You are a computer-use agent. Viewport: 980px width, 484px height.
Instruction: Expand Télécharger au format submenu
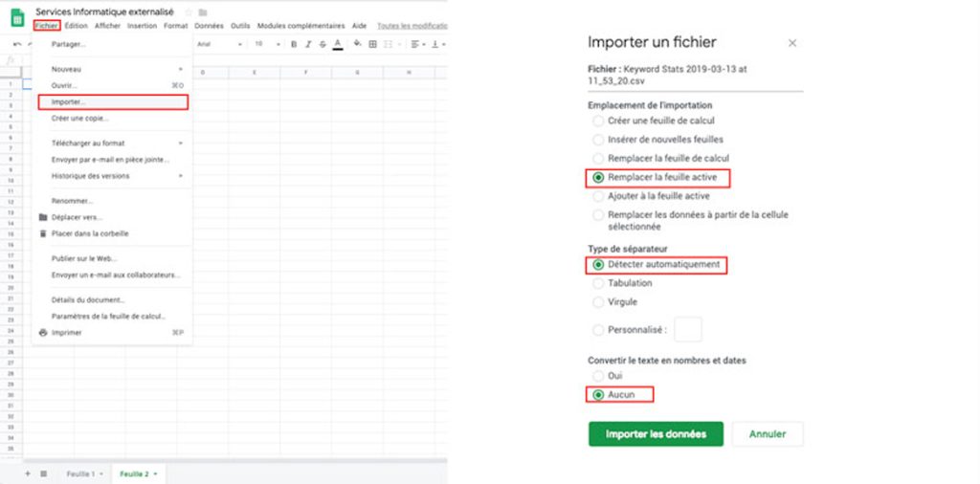tap(113, 143)
